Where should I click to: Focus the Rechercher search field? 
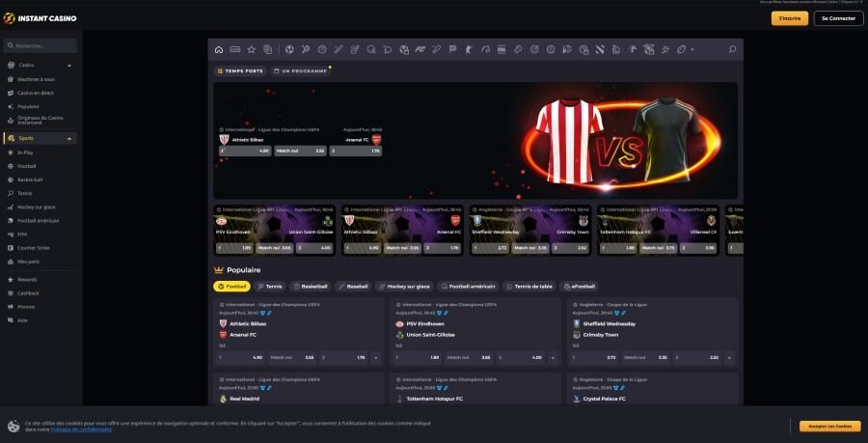pyautogui.click(x=40, y=45)
